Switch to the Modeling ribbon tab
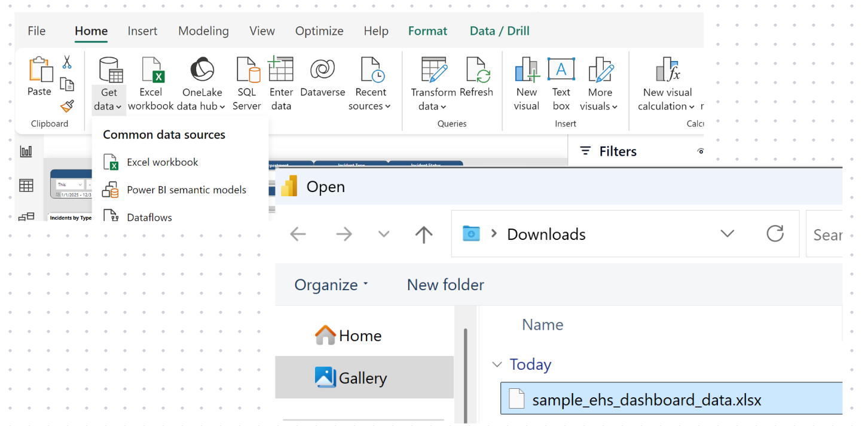868x426 pixels. tap(203, 31)
